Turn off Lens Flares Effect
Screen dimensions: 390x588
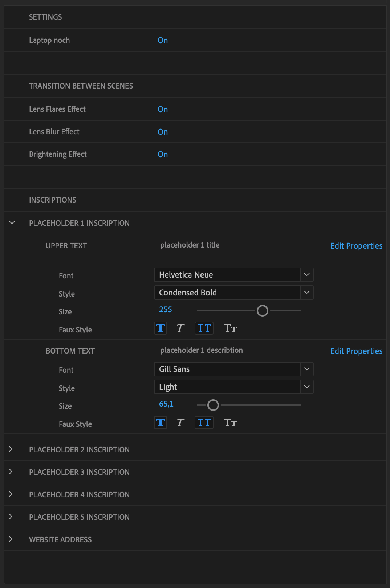click(x=163, y=109)
